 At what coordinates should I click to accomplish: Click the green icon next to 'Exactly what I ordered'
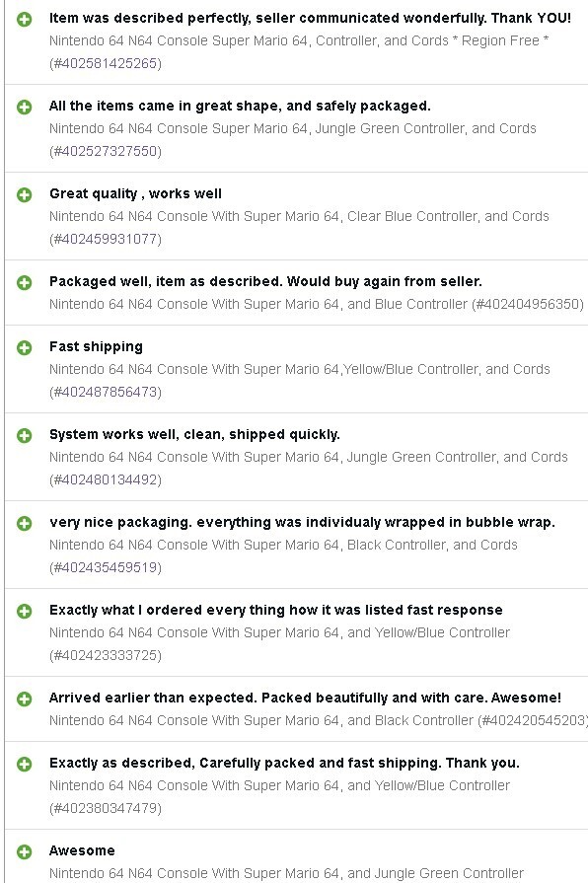[x=25, y=611]
